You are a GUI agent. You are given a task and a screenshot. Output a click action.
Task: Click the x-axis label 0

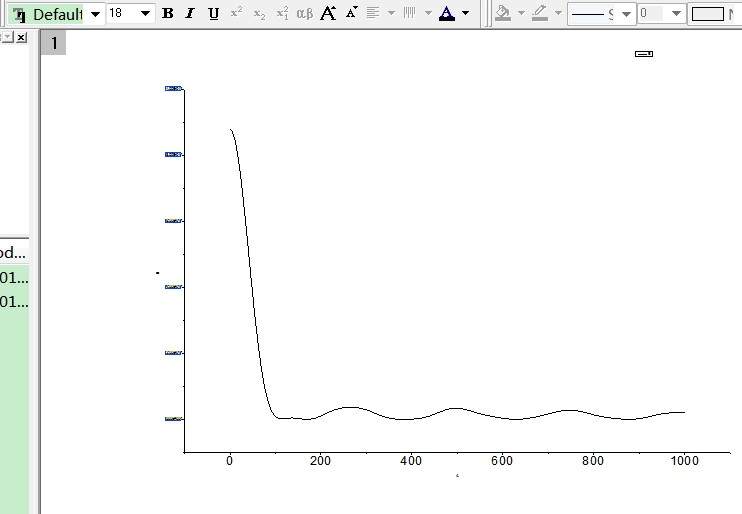click(x=230, y=461)
